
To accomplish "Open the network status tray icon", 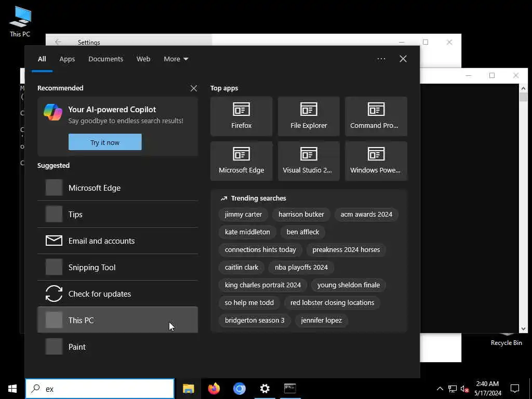I will coord(453,389).
